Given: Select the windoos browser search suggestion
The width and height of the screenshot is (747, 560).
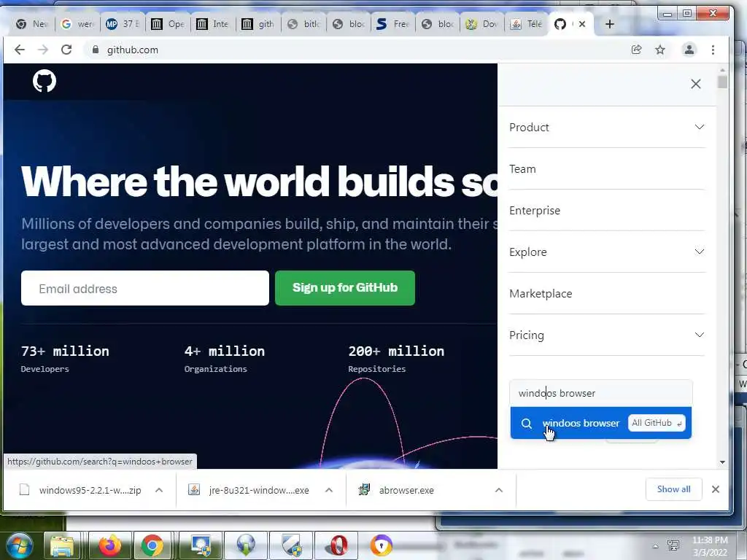Looking at the screenshot, I should 601,423.
